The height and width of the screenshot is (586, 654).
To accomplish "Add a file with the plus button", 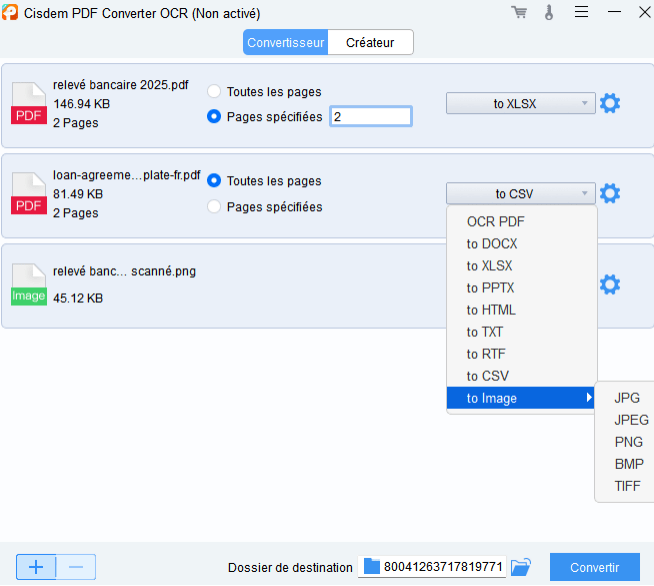I will 36,567.
